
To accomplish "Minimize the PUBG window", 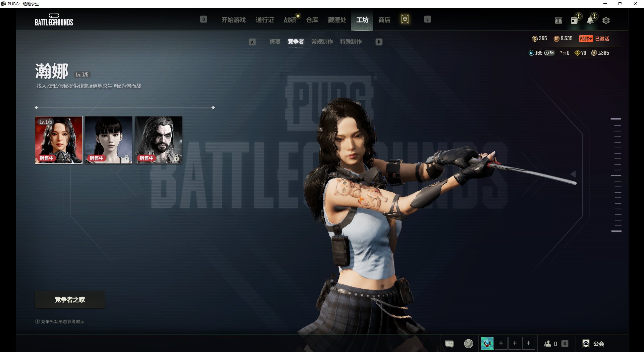I will pyautogui.click(x=605, y=4).
